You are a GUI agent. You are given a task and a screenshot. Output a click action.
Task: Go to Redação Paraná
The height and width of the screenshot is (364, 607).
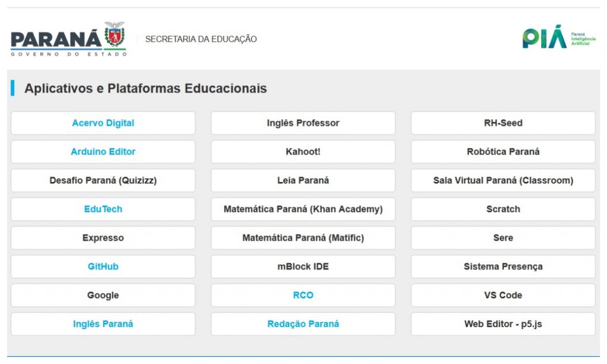(303, 324)
